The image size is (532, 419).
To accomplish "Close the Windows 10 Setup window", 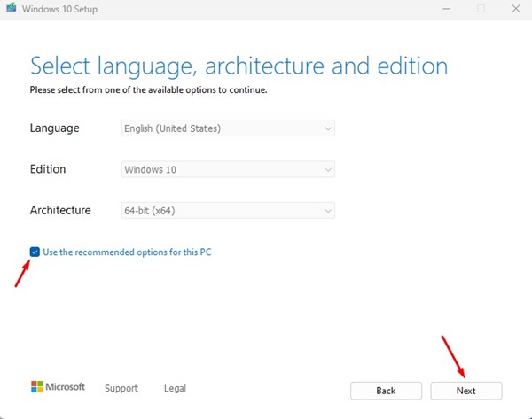I will 516,9.
